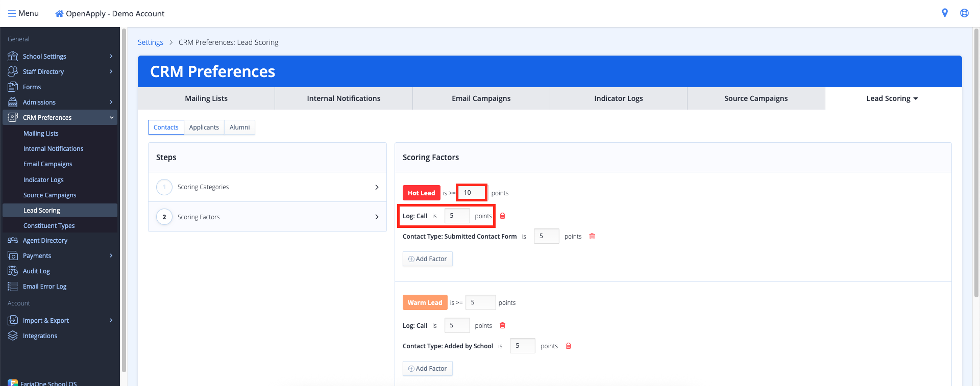Image resolution: width=980 pixels, height=386 pixels.
Task: Delete the Hot Lead Log: Call factor
Action: (502, 216)
